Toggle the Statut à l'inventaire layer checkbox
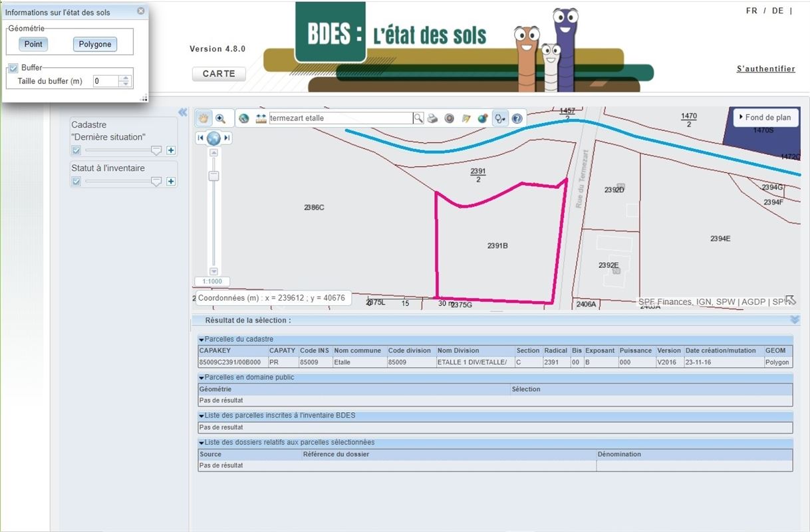 76,182
